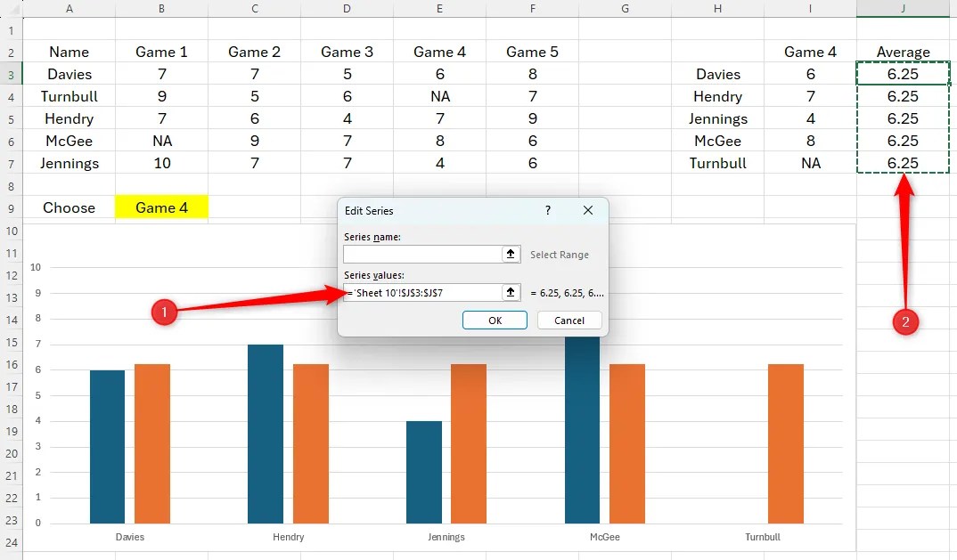Select Turnbull's NA cell in column I
The width and height of the screenshot is (957, 560).
pos(810,163)
